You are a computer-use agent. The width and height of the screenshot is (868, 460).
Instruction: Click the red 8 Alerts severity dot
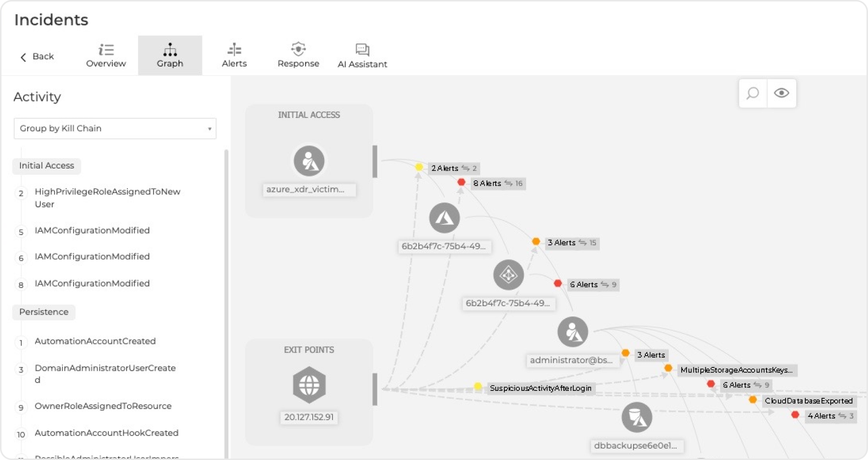pos(461,182)
